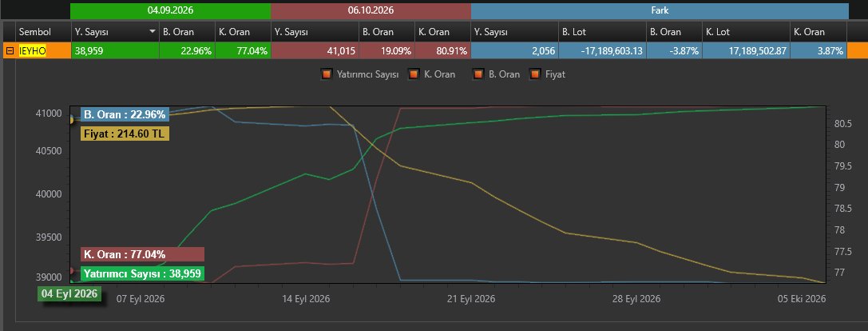The height and width of the screenshot is (331, 868).
Task: Click the 07 Eyl 2026 axis date
Action: pyautogui.click(x=141, y=299)
